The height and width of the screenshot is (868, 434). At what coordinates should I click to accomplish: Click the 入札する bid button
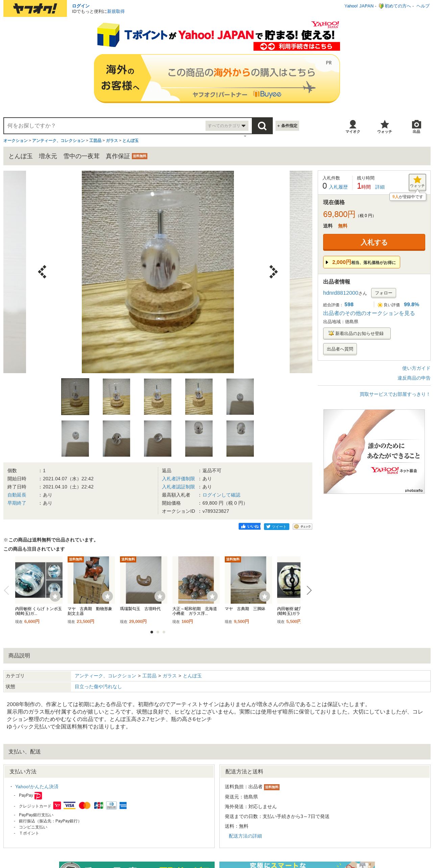pyautogui.click(x=374, y=242)
